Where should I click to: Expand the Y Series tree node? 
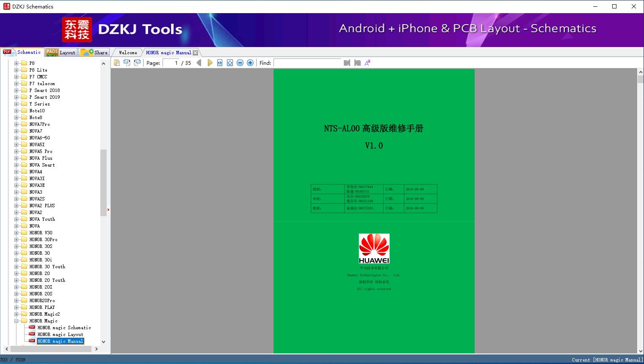(17, 104)
